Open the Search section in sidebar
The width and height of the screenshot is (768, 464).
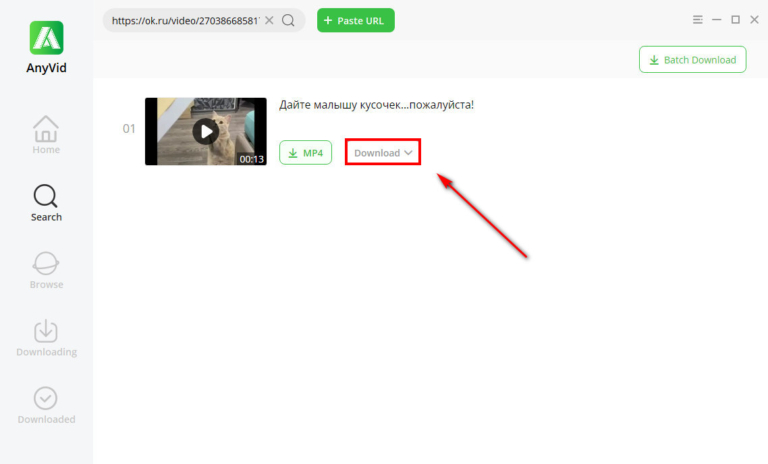(x=46, y=202)
